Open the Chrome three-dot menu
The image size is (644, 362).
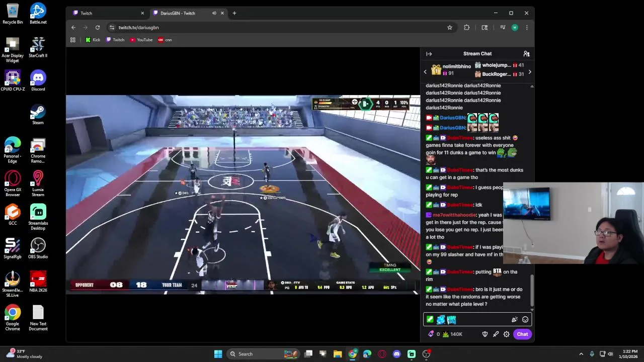tap(527, 27)
